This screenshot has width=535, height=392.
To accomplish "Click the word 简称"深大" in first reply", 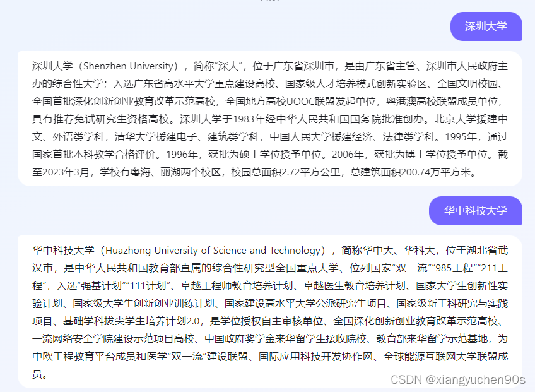I will coord(218,66).
